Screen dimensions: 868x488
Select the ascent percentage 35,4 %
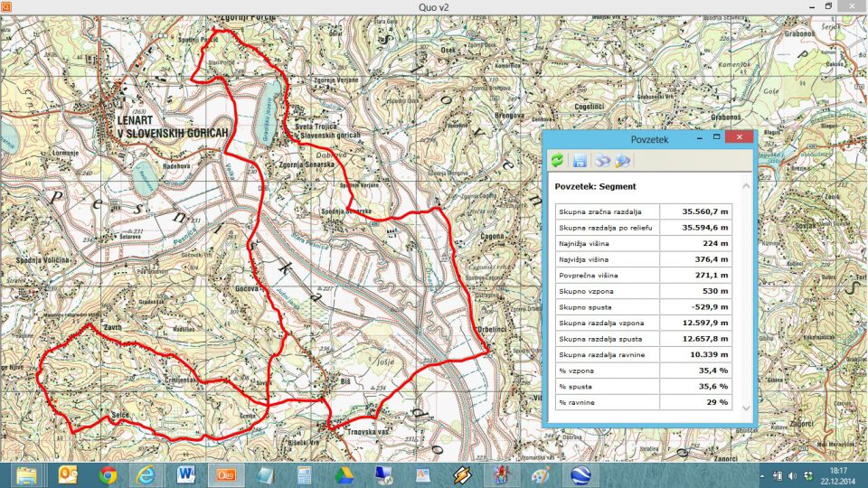coord(713,371)
